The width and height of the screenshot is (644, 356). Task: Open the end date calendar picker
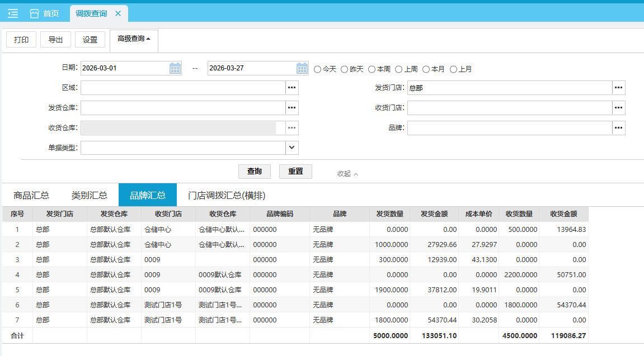pos(302,68)
